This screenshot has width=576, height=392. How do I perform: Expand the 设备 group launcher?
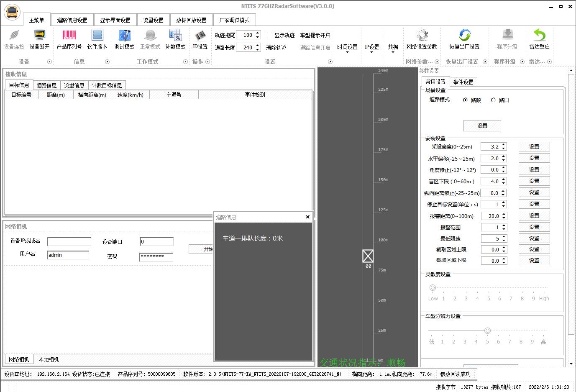coord(49,61)
